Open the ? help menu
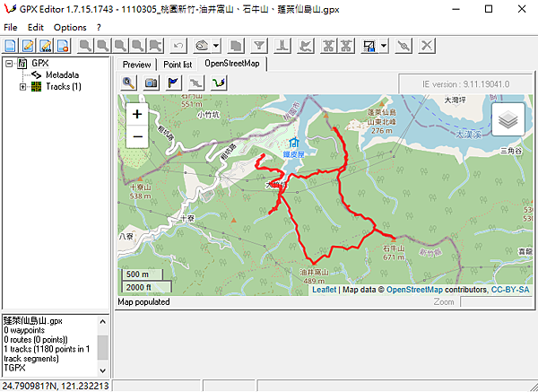Image resolution: width=538 pixels, height=392 pixels. pyautogui.click(x=99, y=27)
